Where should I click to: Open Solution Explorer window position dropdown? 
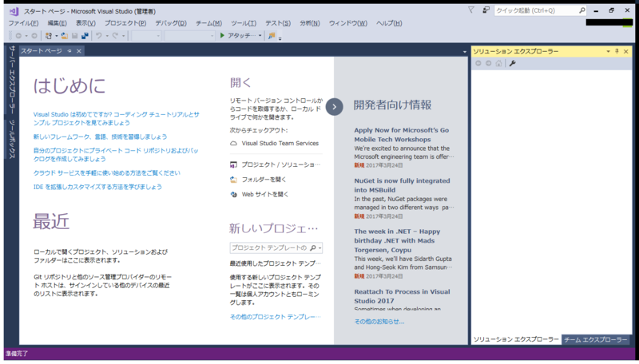[x=608, y=51]
